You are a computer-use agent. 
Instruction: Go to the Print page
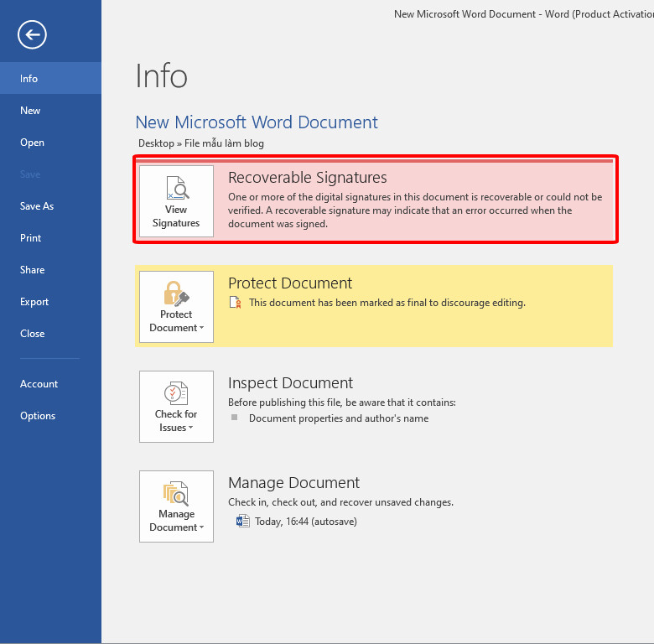point(30,238)
